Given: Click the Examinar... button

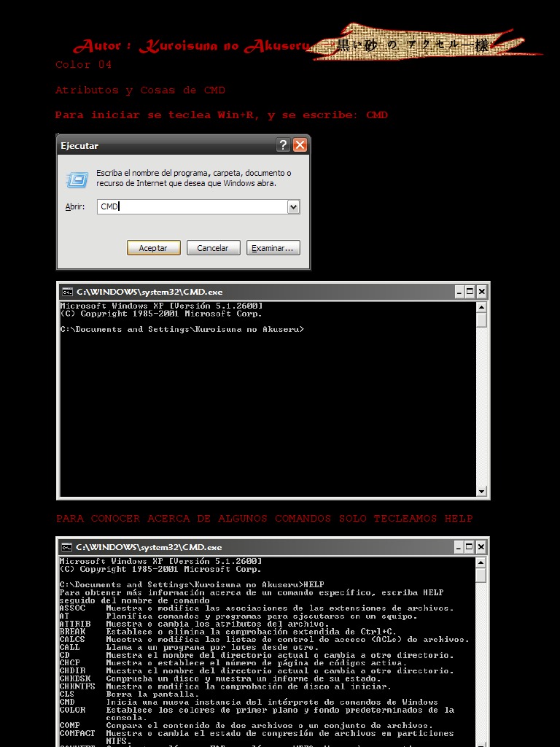Looking at the screenshot, I should click(273, 248).
